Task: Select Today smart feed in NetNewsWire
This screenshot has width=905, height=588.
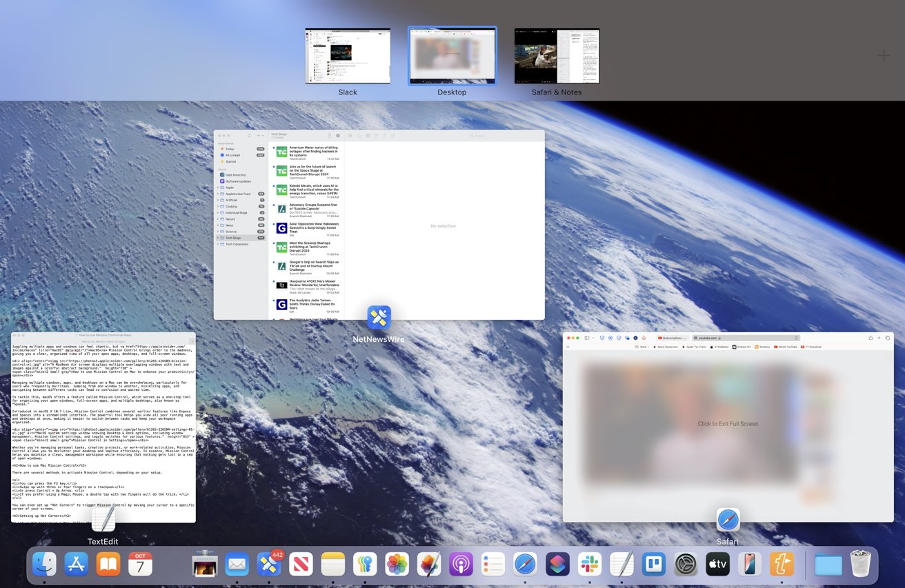Action: tap(241, 149)
